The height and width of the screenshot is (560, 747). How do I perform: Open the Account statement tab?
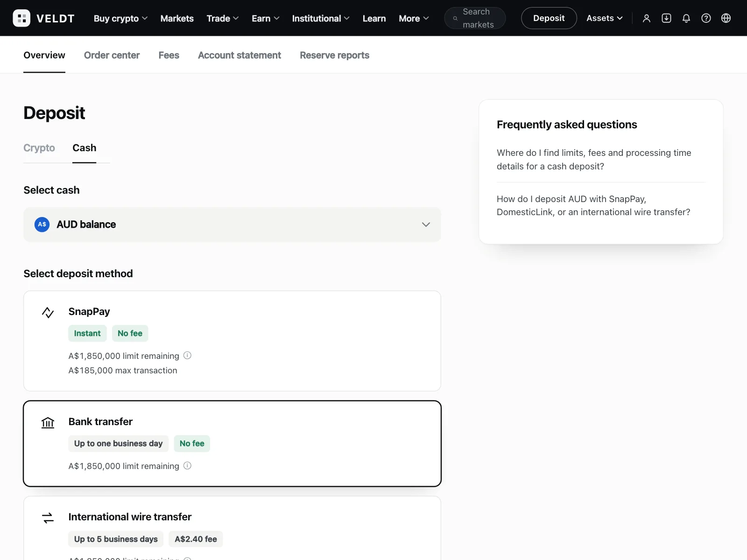240,55
